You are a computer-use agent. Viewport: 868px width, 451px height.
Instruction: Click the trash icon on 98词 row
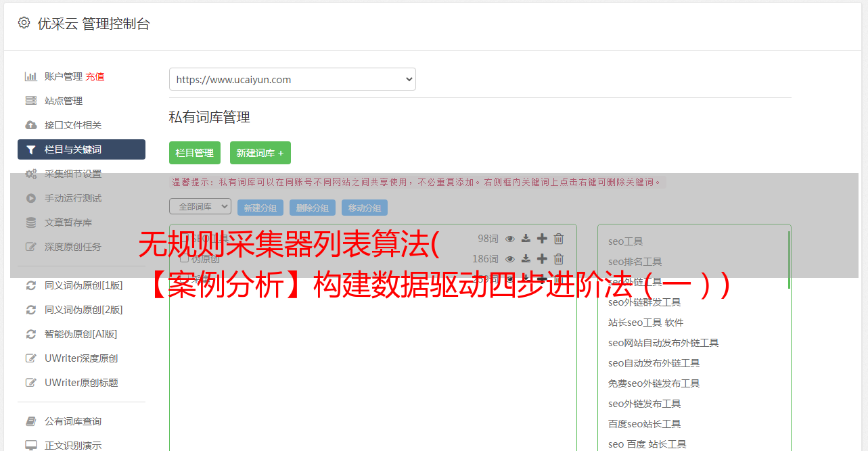(x=559, y=238)
